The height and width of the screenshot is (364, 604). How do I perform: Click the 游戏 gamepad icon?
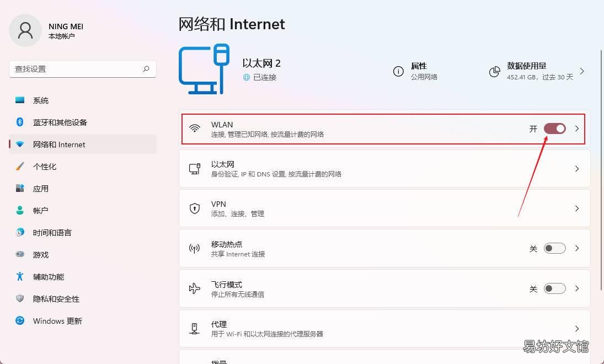20,254
